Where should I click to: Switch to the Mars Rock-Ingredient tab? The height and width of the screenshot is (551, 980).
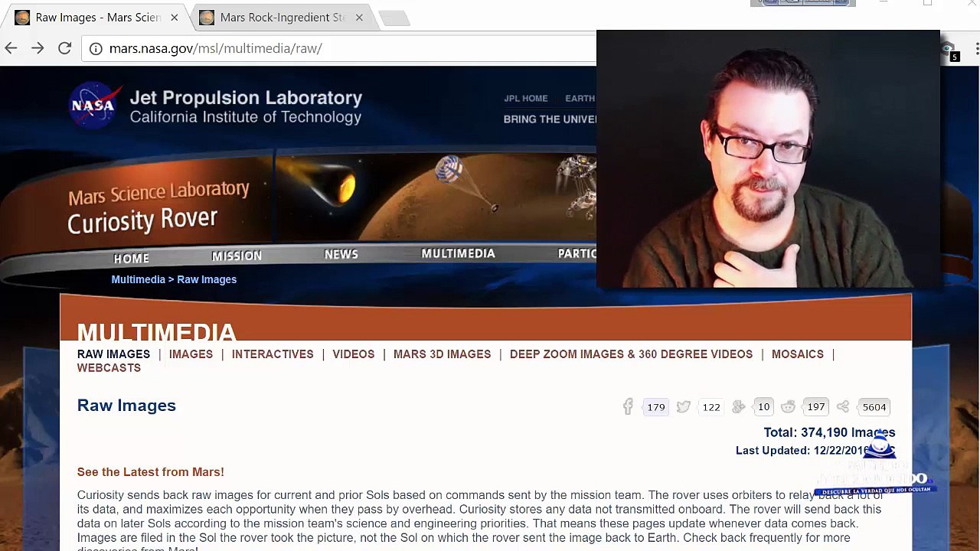[x=282, y=18]
